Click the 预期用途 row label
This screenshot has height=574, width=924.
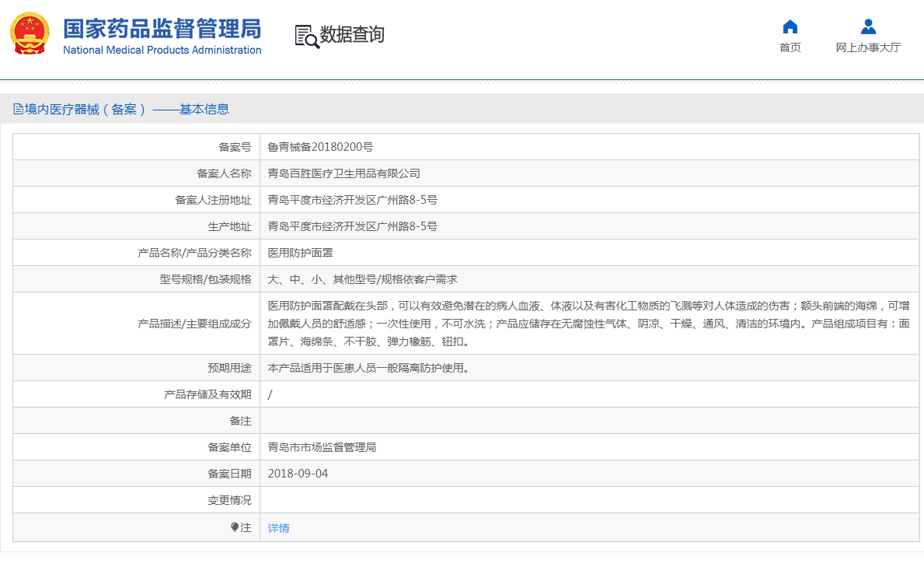[229, 368]
